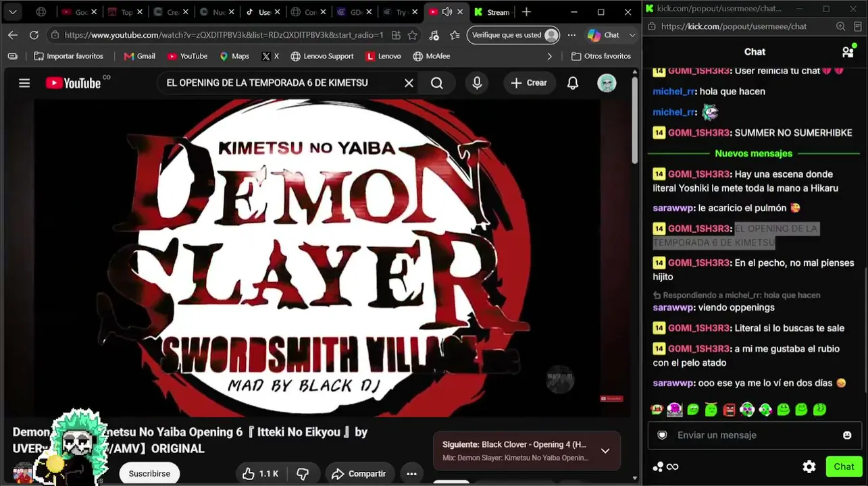Click the Enviar un mensaje chat field
Viewport: 868px width, 486px height.
[755, 435]
